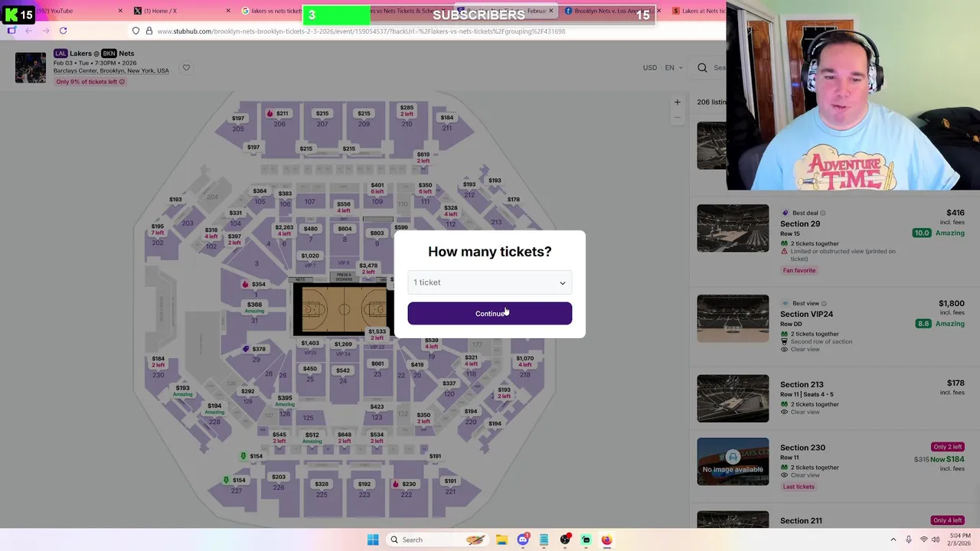
Task: Close the YouTube tab
Action: point(120,11)
